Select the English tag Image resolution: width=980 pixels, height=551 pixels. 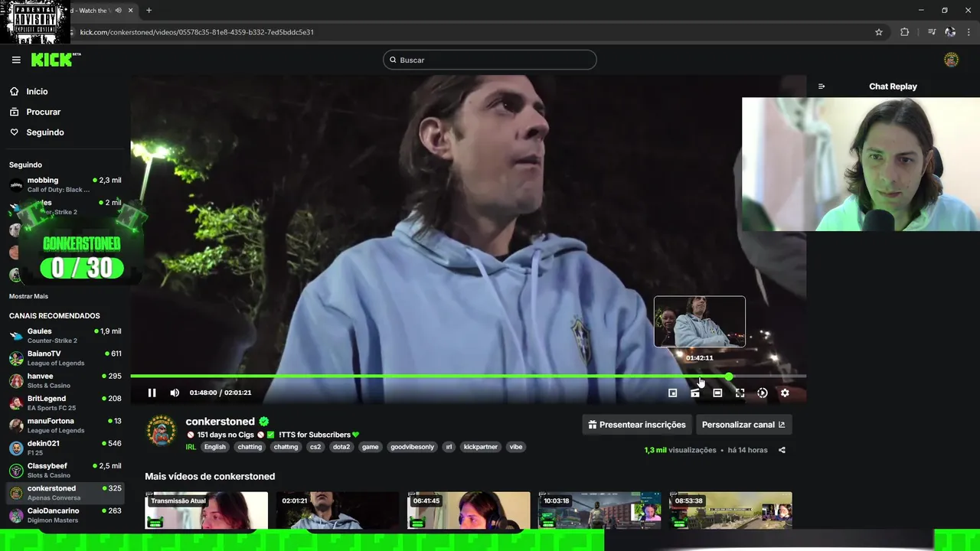215,447
